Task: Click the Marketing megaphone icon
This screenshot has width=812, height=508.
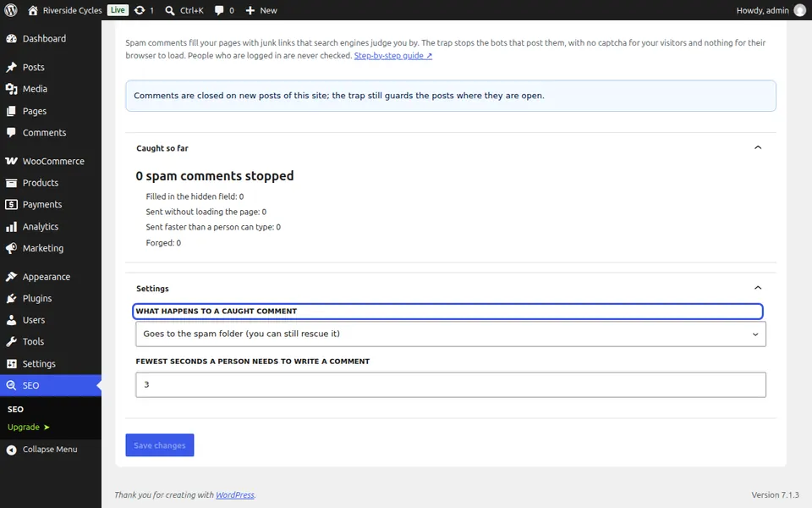Action: tap(11, 248)
